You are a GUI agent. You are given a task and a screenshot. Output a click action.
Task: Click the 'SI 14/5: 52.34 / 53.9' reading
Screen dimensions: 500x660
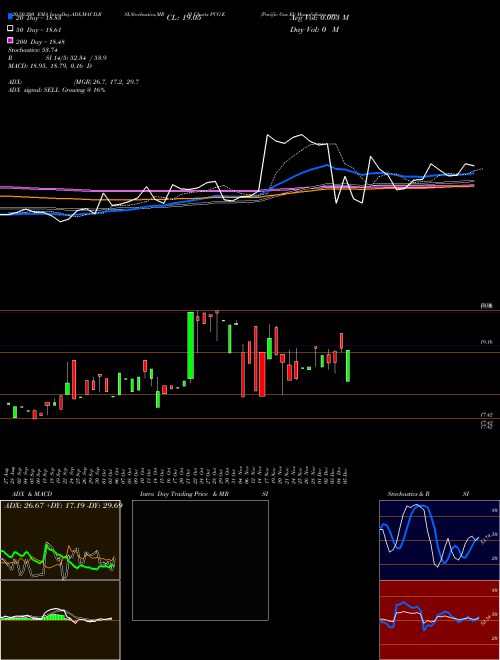coord(76,58)
